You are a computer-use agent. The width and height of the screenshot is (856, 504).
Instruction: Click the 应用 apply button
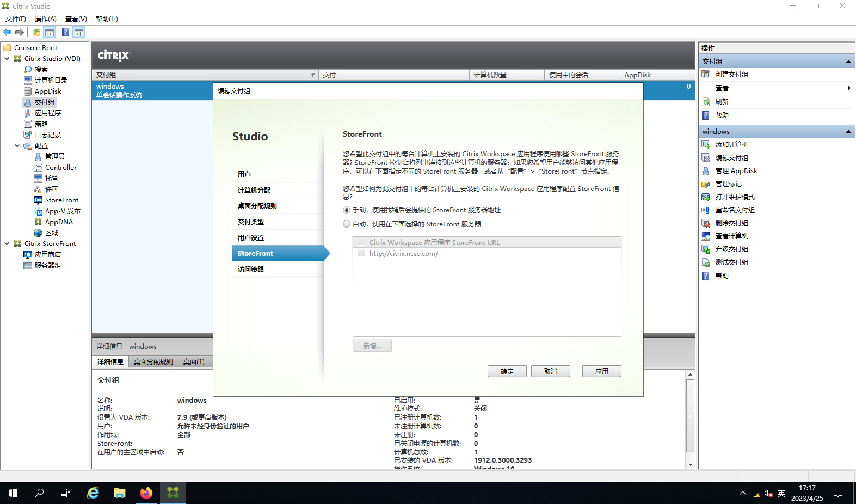(x=601, y=371)
